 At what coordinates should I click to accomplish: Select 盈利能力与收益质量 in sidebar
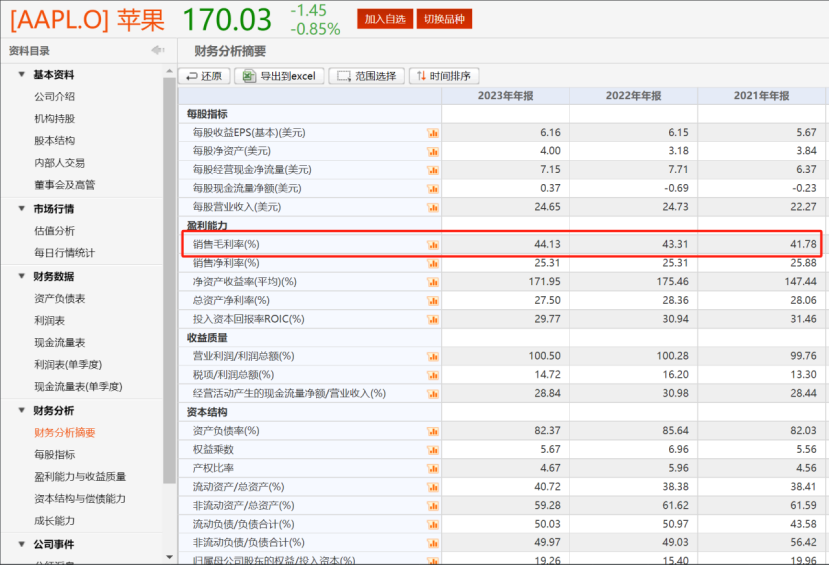click(x=79, y=477)
